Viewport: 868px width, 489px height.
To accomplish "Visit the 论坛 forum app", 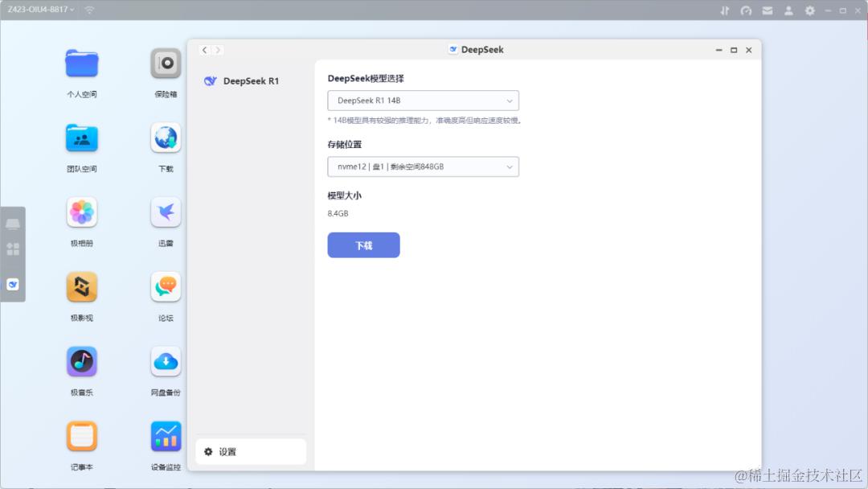I will click(x=165, y=286).
